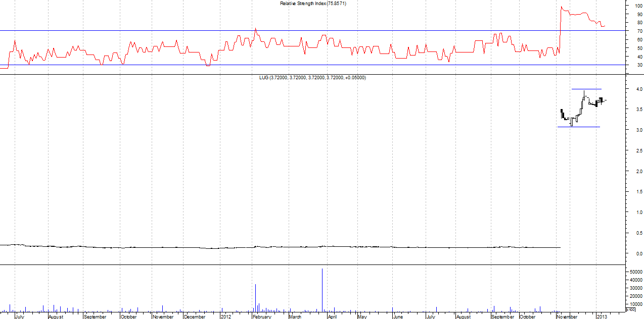The height and width of the screenshot is (319, 644).
Task: Click the February label on time axis
Action: (262, 316)
